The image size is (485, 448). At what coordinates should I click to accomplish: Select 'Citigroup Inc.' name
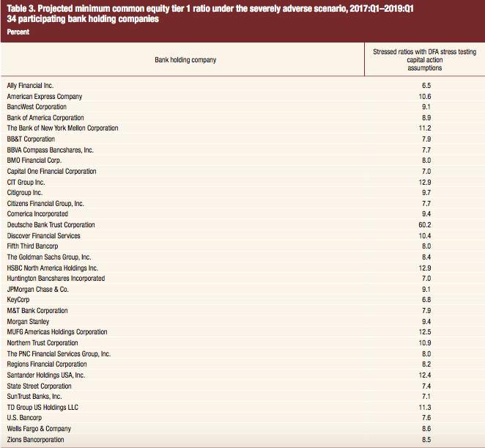pos(25,193)
